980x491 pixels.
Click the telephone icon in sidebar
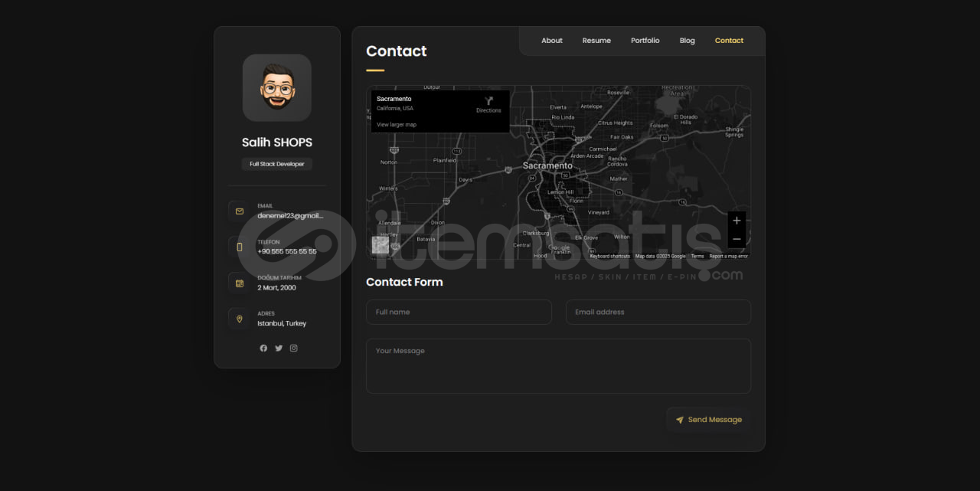239,247
